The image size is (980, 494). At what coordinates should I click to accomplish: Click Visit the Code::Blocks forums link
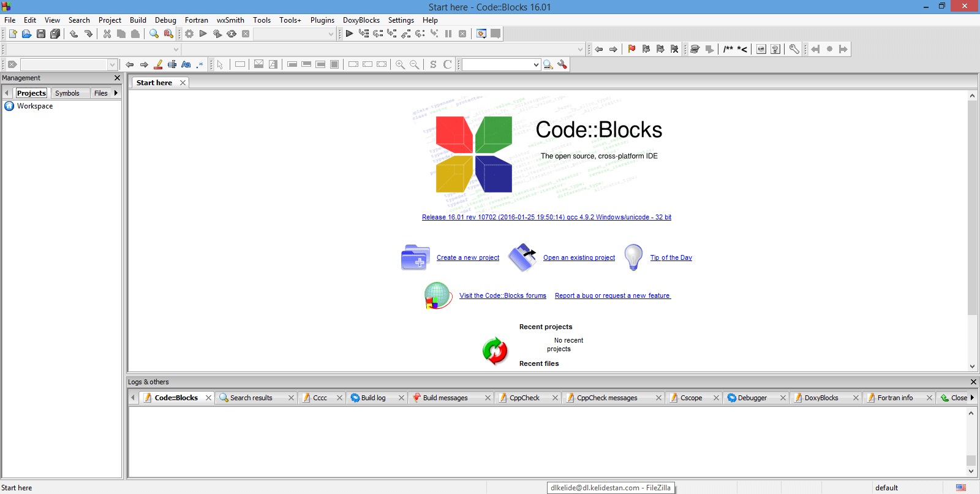click(x=503, y=296)
